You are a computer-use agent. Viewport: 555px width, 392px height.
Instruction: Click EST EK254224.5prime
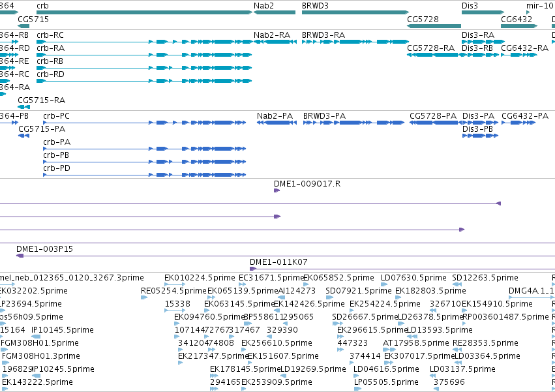(352, 310)
